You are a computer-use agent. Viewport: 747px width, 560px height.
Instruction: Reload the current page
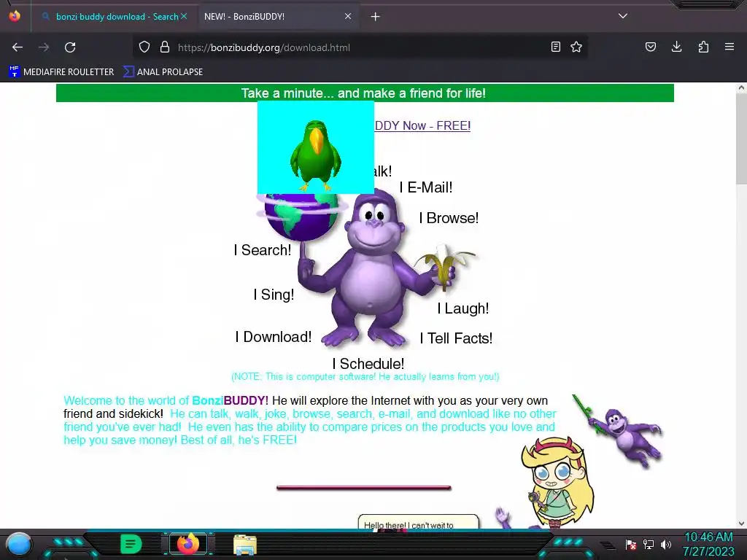70,47
